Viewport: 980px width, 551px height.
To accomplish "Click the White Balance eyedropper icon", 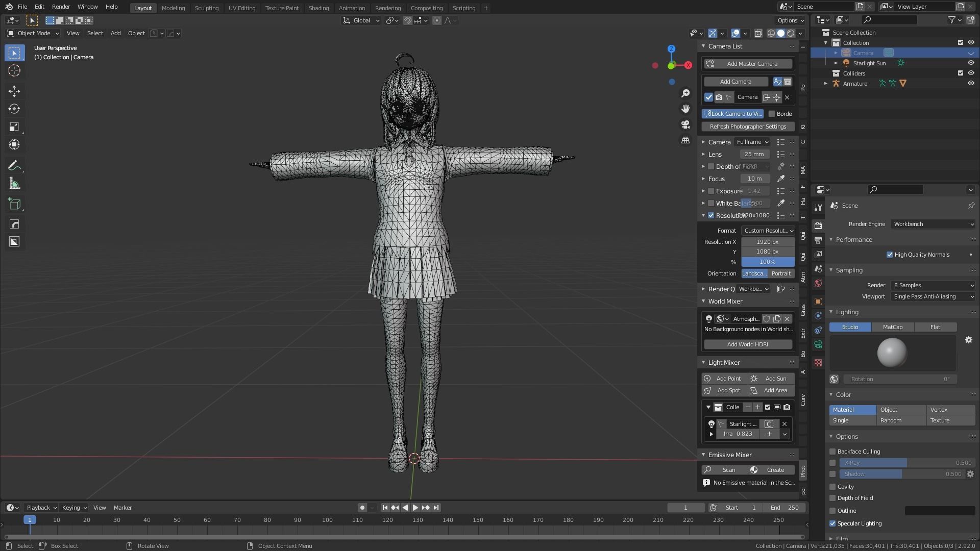I will coord(781,203).
